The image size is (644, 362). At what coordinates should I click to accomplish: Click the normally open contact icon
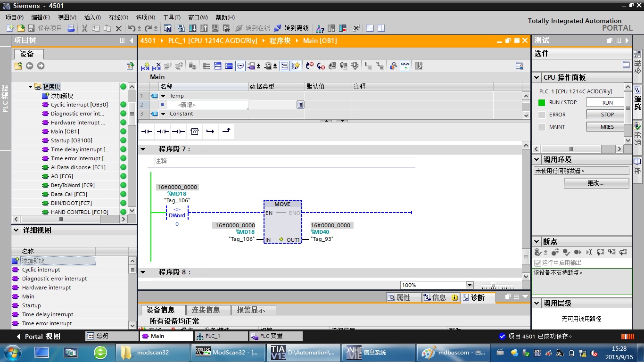tap(147, 132)
